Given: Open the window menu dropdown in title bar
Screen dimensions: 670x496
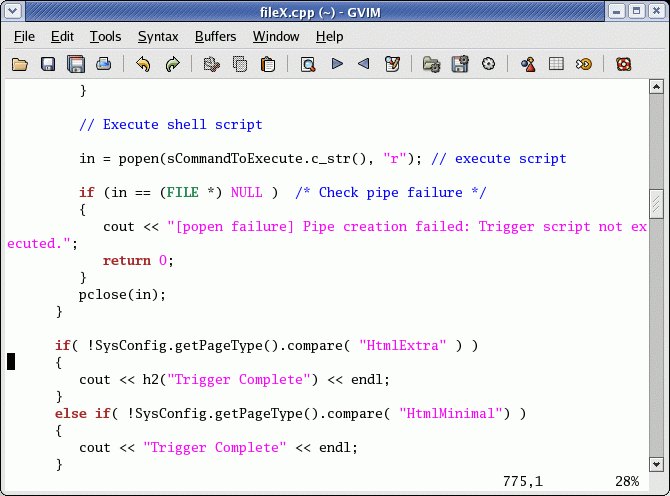Looking at the screenshot, I should pyautogui.click(x=12, y=11).
